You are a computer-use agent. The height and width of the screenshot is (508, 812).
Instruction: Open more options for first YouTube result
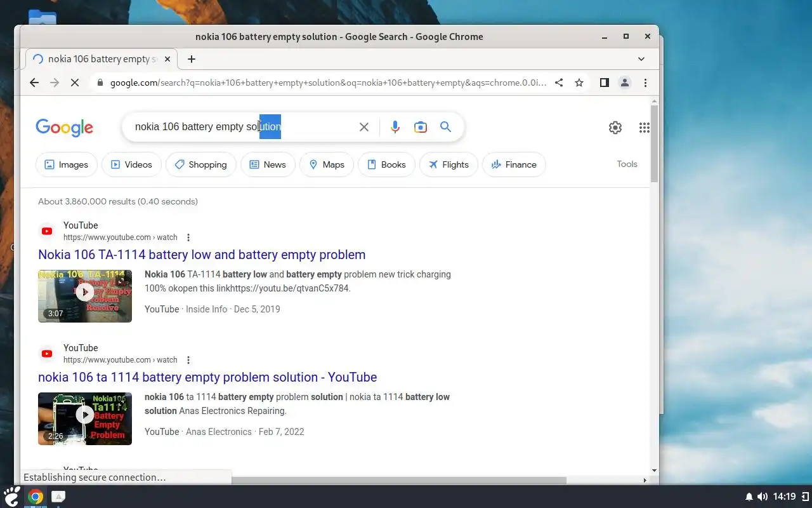(188, 237)
